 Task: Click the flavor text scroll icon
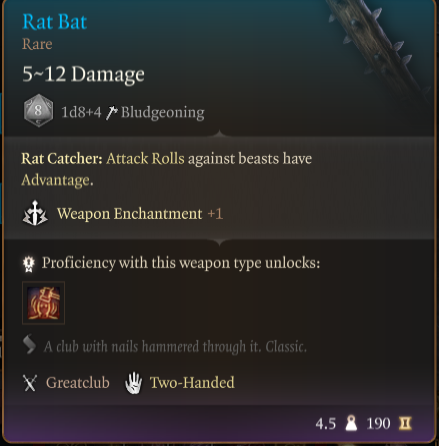[29, 344]
